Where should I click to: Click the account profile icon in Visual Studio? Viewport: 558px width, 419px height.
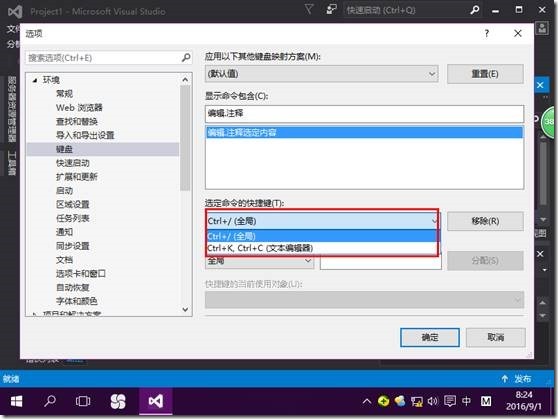542,28
